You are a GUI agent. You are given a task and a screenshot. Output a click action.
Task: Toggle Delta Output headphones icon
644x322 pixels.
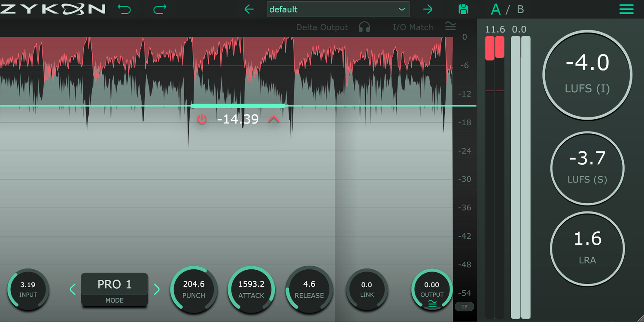tap(365, 27)
